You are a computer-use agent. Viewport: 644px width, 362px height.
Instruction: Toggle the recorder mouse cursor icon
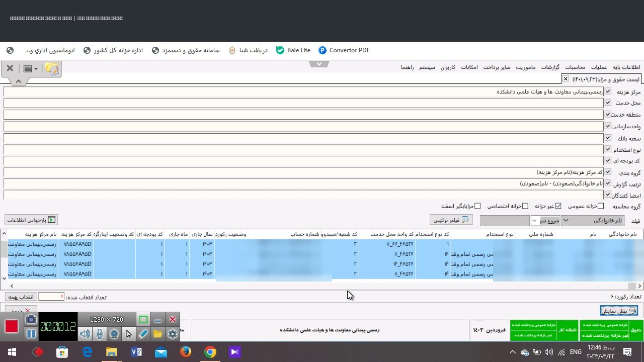click(129, 334)
